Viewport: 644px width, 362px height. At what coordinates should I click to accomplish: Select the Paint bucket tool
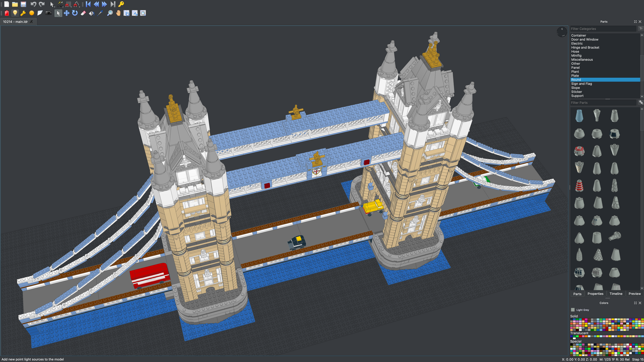coord(92,13)
